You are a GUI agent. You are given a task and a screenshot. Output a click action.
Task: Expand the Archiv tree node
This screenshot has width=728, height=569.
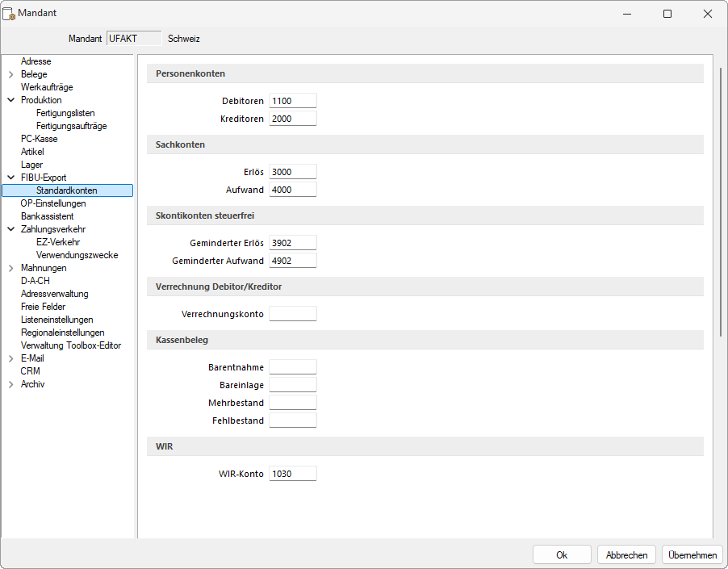click(11, 384)
